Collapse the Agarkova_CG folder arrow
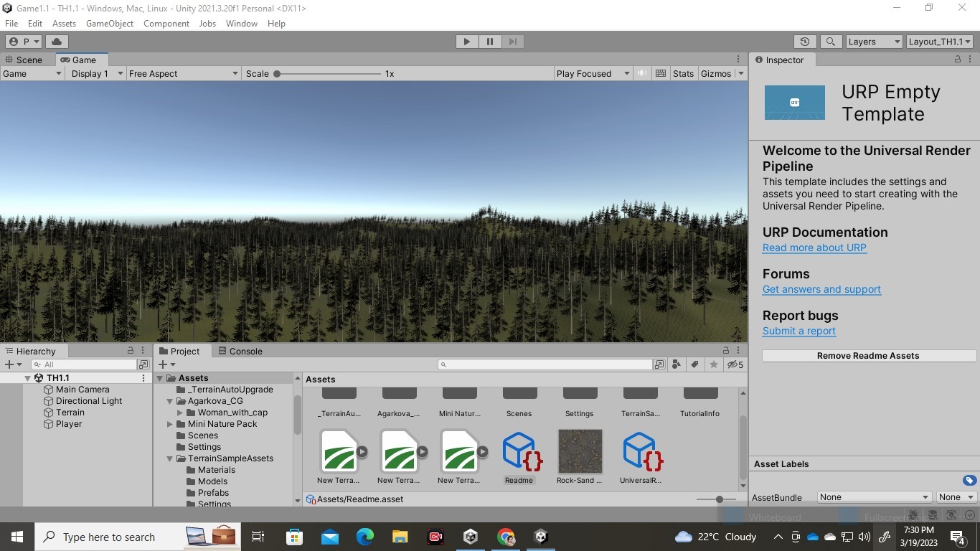Screen dimensions: 980x551 click(x=171, y=401)
